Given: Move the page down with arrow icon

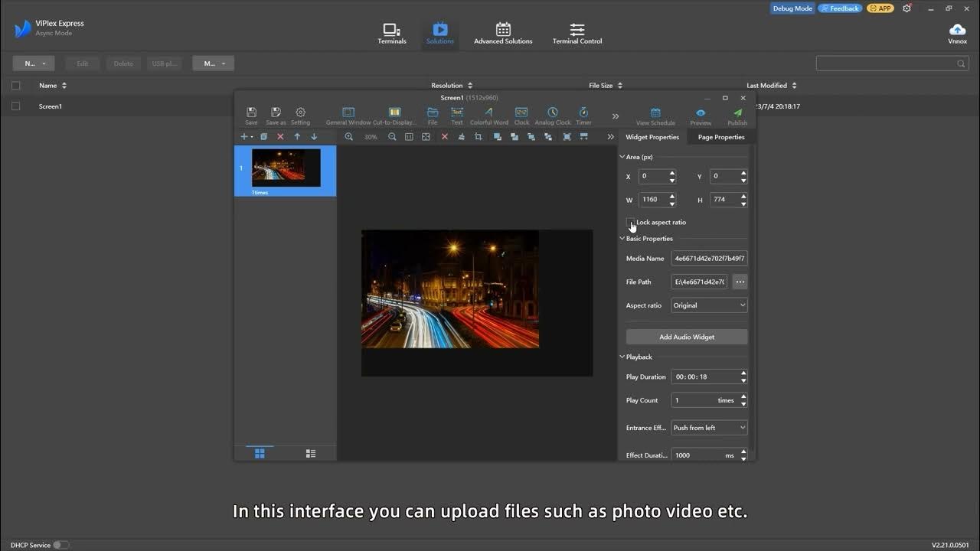Looking at the screenshot, I should tap(314, 137).
